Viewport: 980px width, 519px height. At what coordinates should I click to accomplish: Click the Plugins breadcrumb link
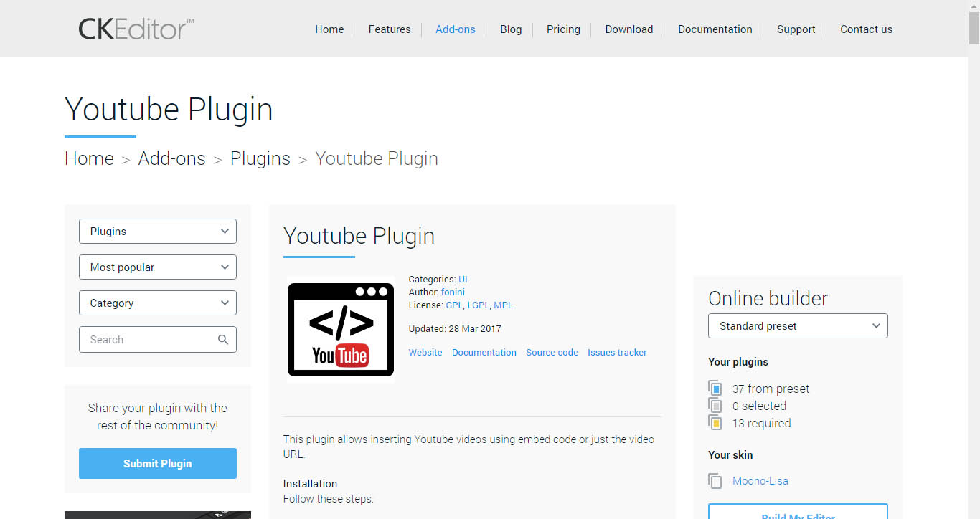pyautogui.click(x=260, y=158)
